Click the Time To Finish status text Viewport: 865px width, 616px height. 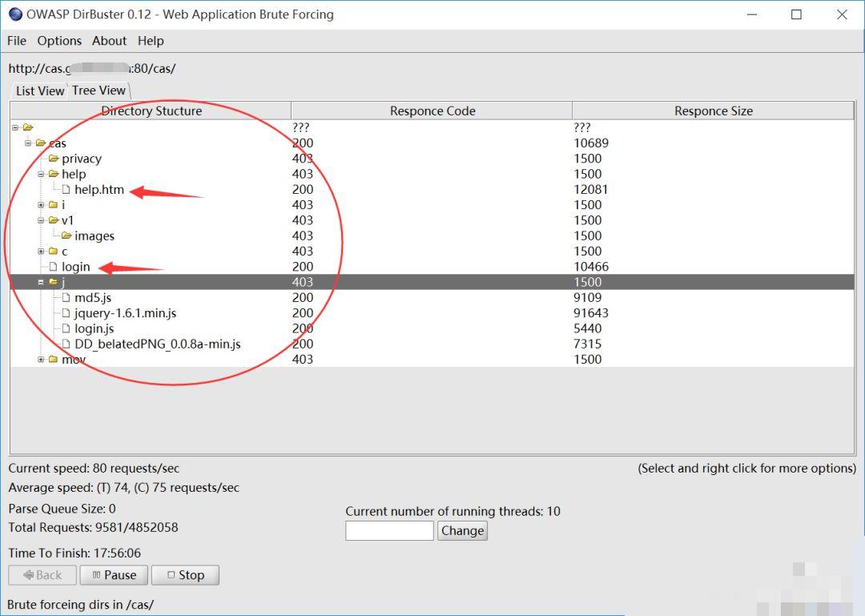coord(74,553)
